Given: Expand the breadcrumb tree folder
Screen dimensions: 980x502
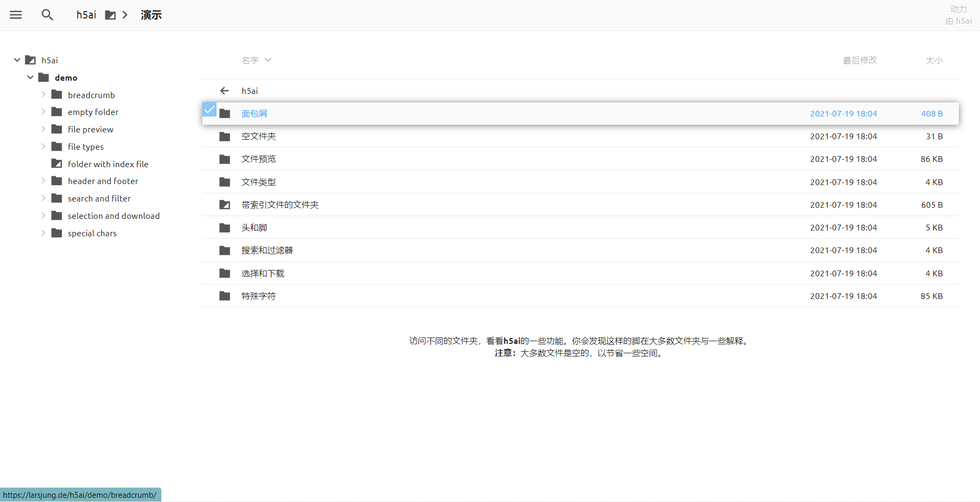Looking at the screenshot, I should [x=43, y=94].
